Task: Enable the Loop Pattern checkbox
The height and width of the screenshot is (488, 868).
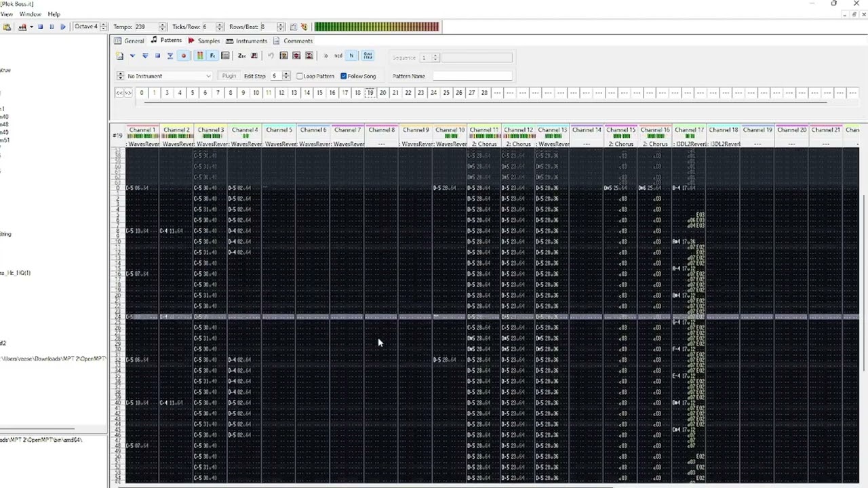Action: pos(300,76)
